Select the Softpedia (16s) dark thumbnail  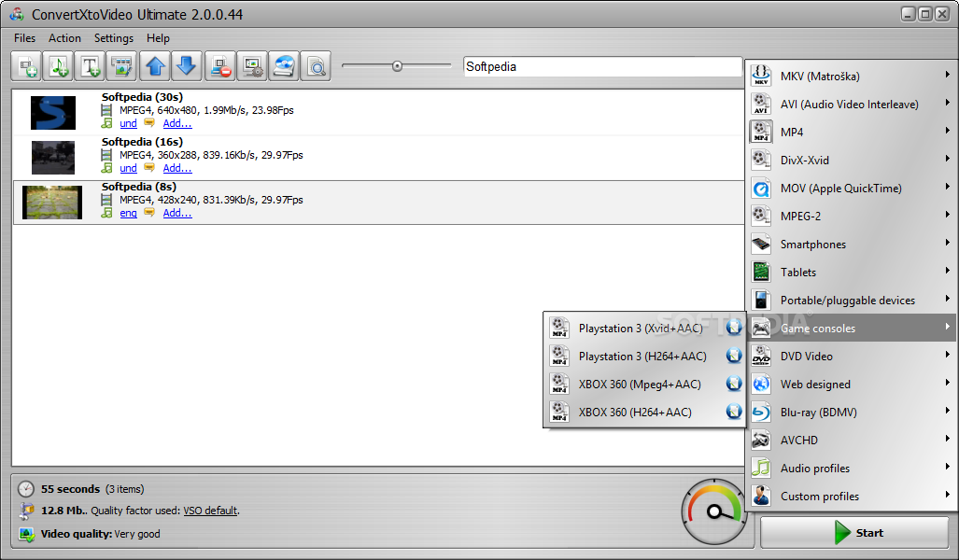pos(53,157)
